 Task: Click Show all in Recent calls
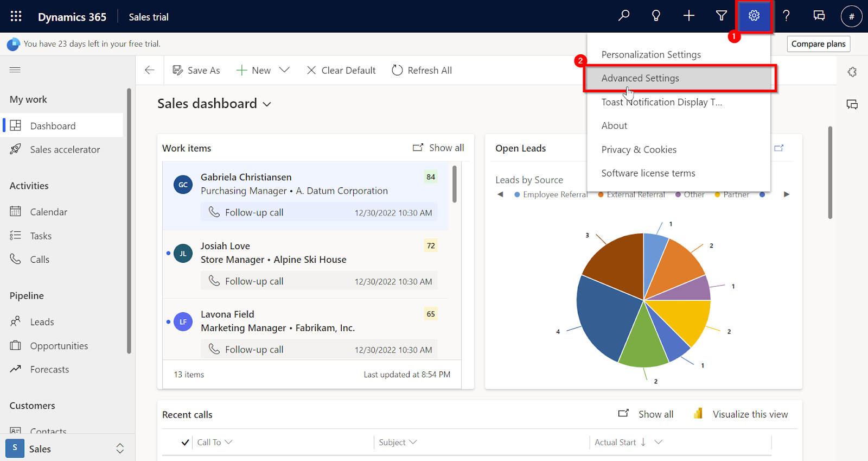click(646, 414)
